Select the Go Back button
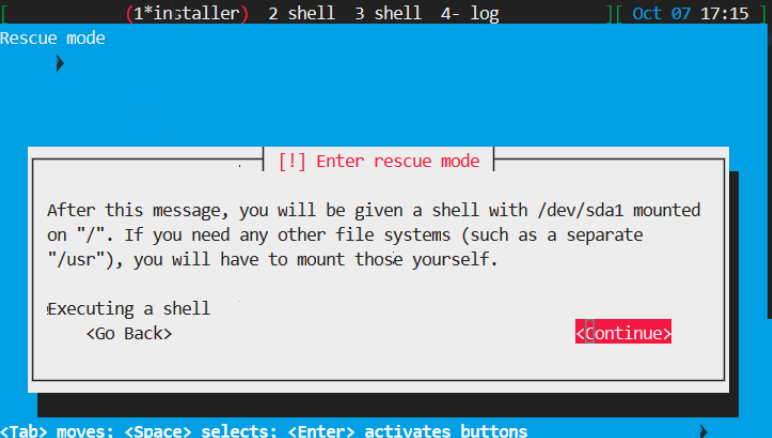 pos(129,333)
